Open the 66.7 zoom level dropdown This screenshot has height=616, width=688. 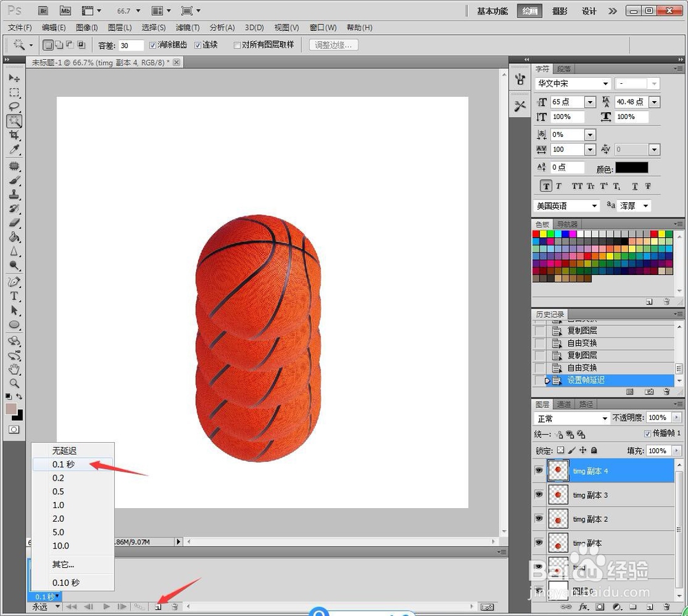pos(138,11)
